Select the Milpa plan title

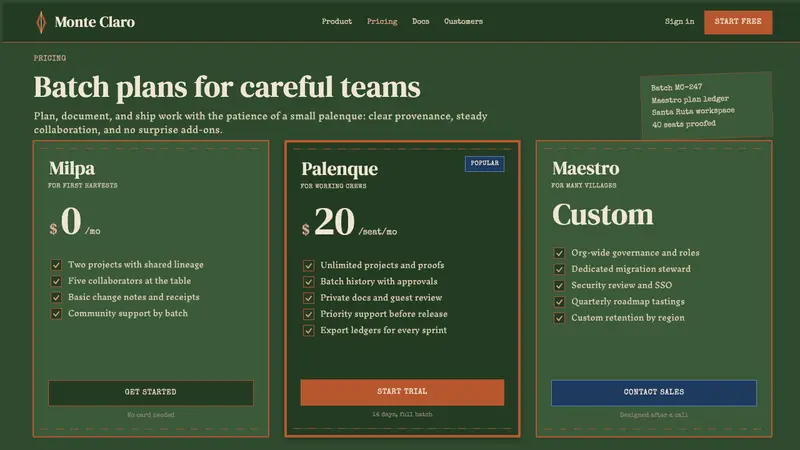[x=72, y=169]
